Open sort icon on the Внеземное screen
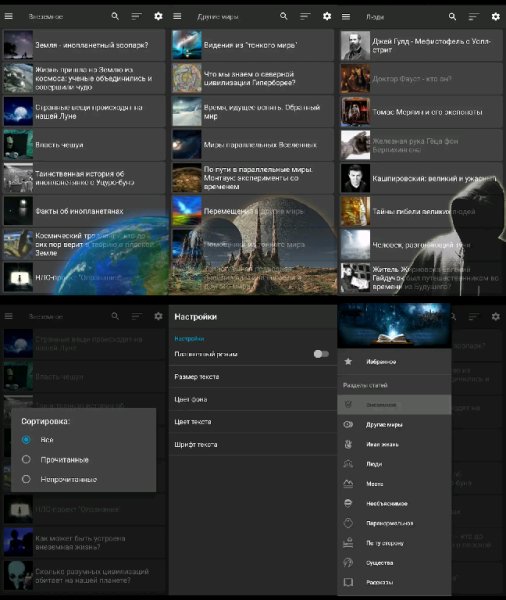The width and height of the screenshot is (506, 600). (137, 16)
